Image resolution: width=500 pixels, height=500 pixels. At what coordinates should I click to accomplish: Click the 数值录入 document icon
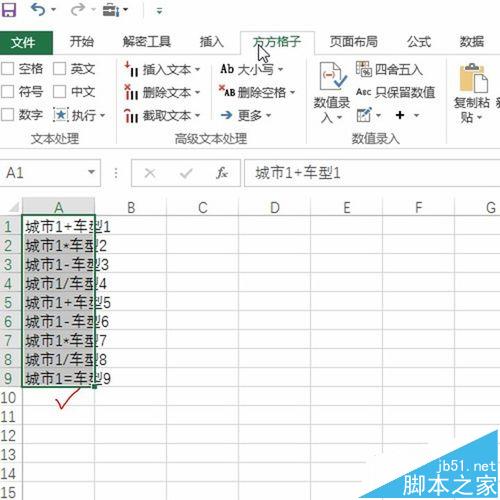pos(332,76)
